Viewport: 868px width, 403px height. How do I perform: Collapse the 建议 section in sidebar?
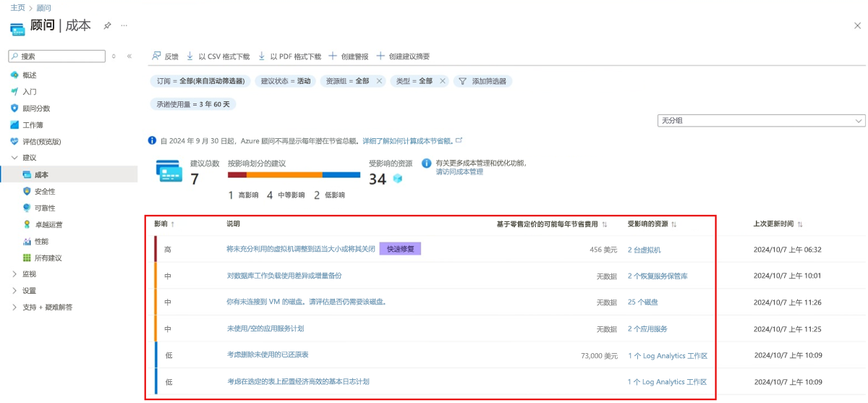pyautogui.click(x=14, y=158)
